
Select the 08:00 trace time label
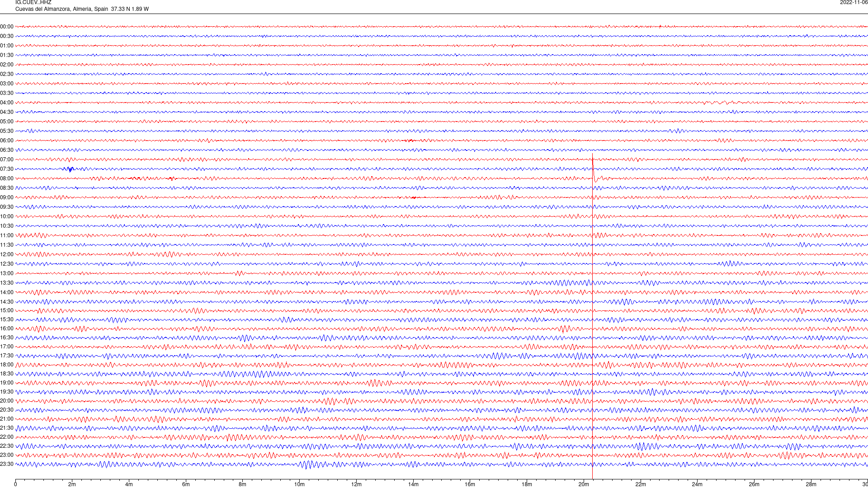7,178
